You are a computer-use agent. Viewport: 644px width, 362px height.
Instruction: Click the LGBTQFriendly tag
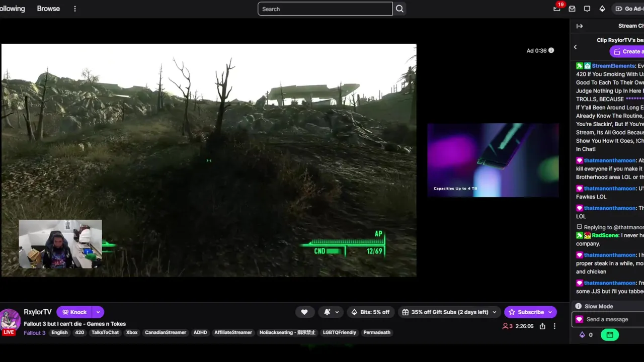tap(340, 332)
